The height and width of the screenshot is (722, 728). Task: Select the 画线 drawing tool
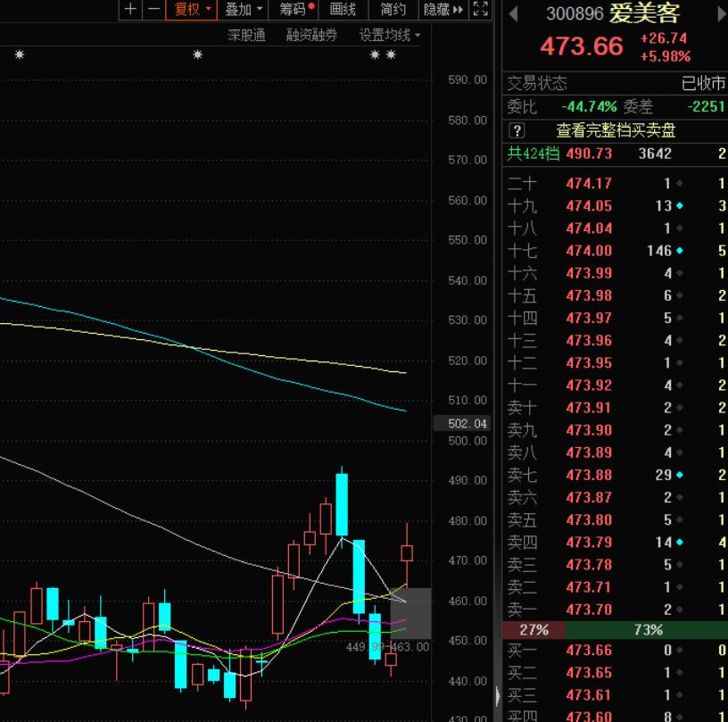[343, 9]
